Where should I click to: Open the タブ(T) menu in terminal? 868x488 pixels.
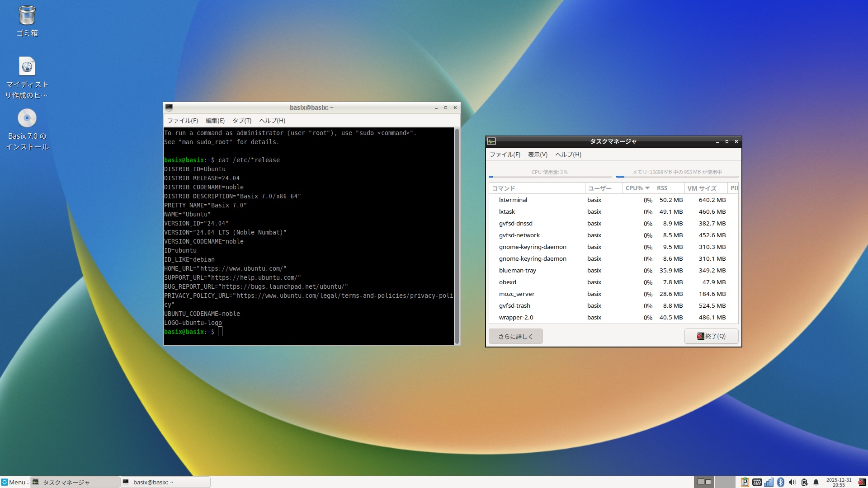tap(242, 121)
